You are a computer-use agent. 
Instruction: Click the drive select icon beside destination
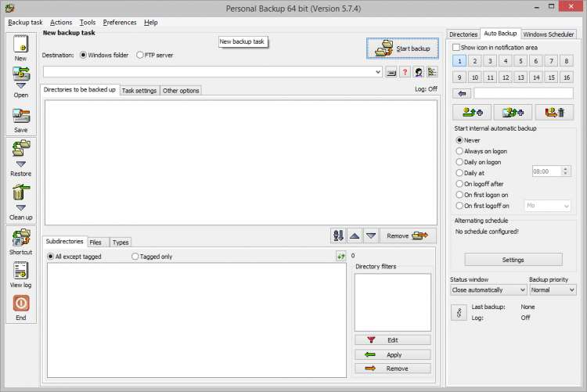(391, 72)
